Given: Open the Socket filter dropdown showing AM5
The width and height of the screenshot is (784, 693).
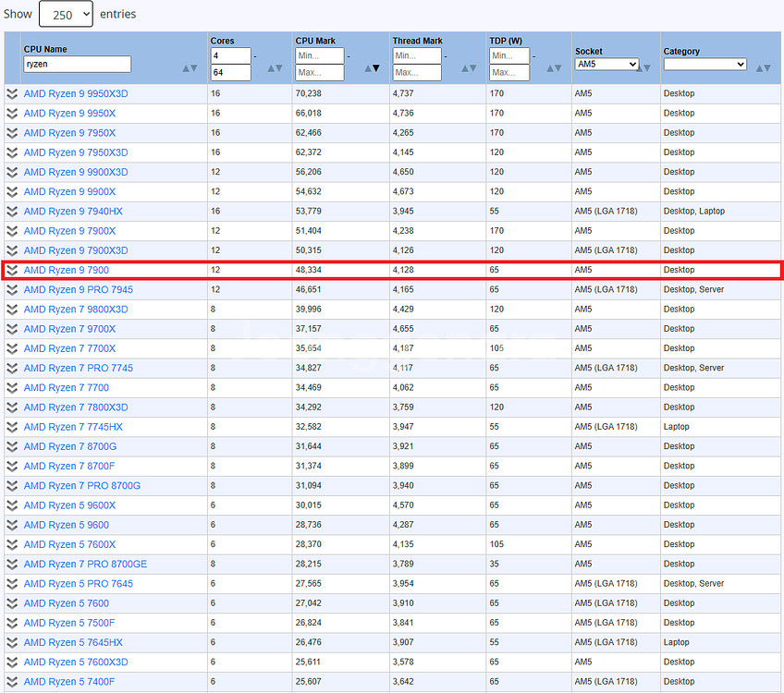Looking at the screenshot, I should tap(606, 65).
